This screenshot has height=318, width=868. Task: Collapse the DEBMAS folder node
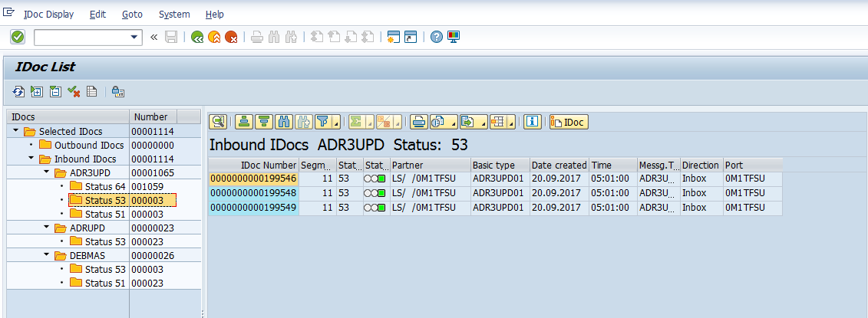coord(47,255)
